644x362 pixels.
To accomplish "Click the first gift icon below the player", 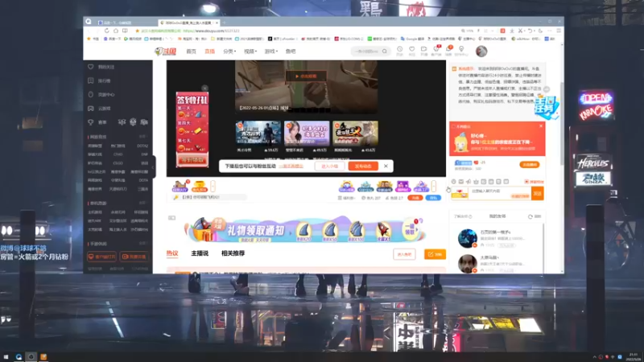I will [x=180, y=187].
